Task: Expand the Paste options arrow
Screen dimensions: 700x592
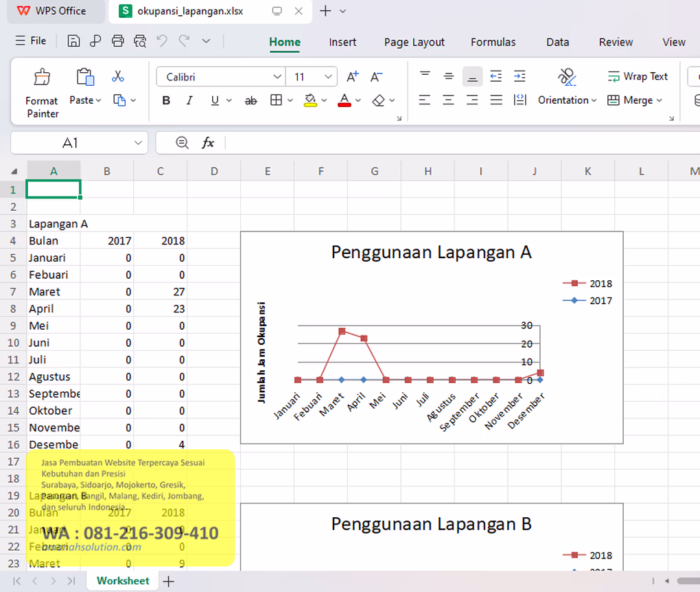Action: [99, 100]
